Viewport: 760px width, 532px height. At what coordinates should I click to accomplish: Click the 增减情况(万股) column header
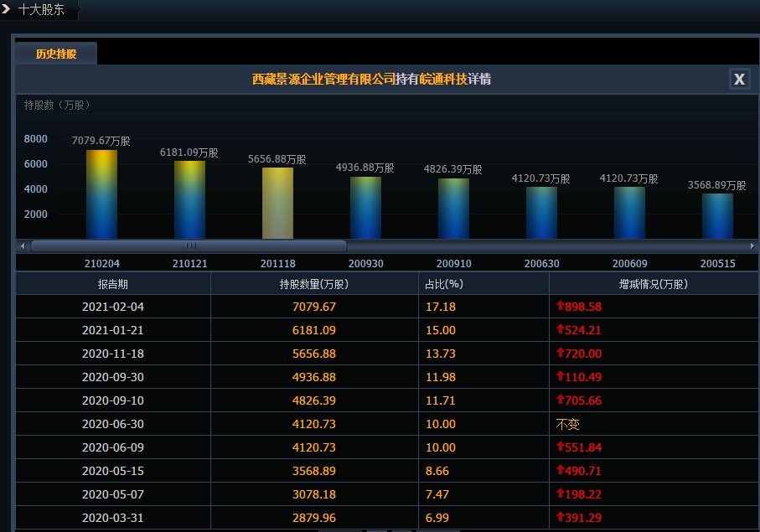(x=654, y=284)
